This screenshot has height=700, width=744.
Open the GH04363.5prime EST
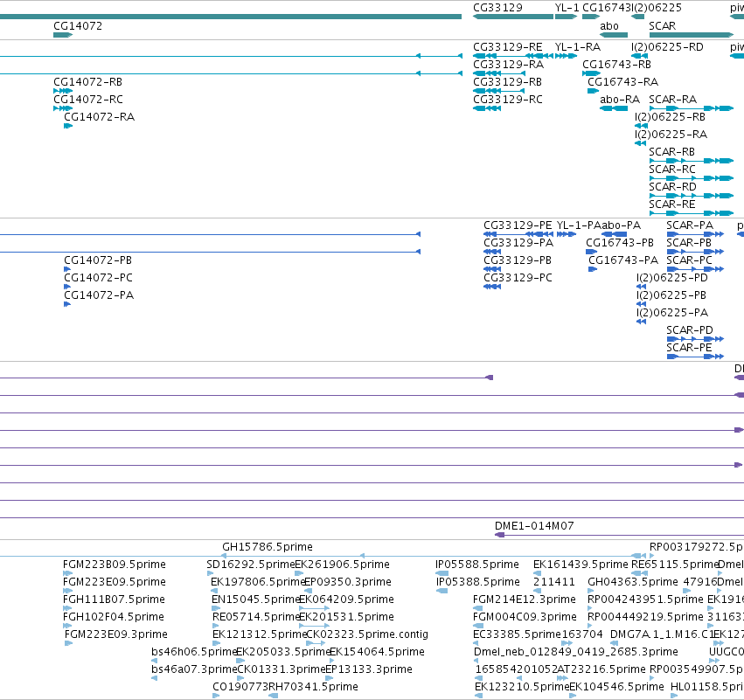point(632,582)
